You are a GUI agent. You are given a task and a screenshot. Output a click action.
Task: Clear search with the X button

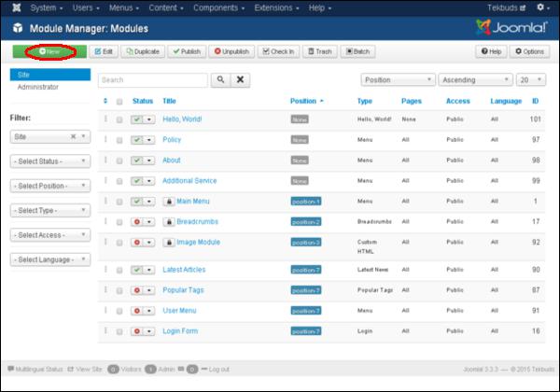pyautogui.click(x=241, y=79)
